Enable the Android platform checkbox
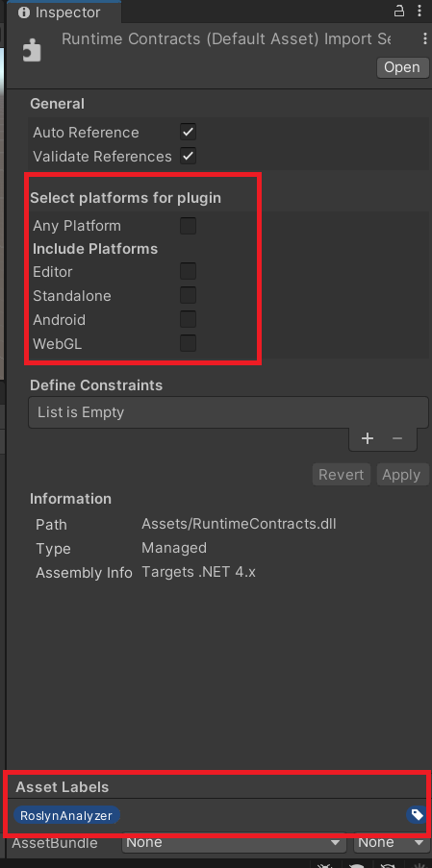This screenshot has width=432, height=868. pyautogui.click(x=188, y=319)
